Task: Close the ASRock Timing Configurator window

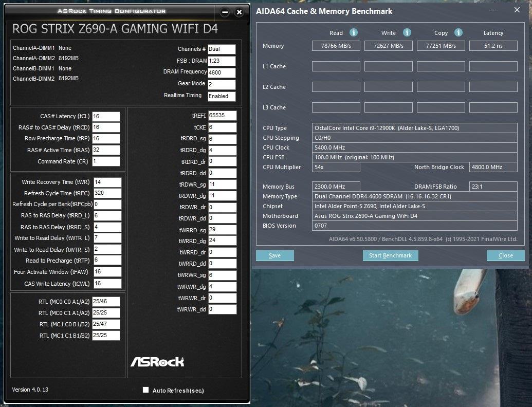Action: pos(239,12)
